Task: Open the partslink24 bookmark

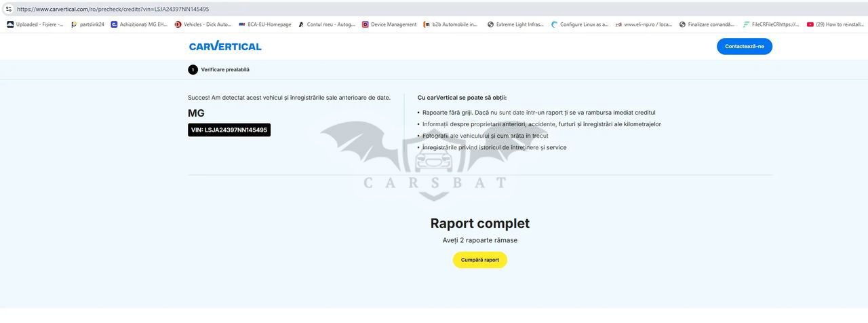Action: [87, 24]
